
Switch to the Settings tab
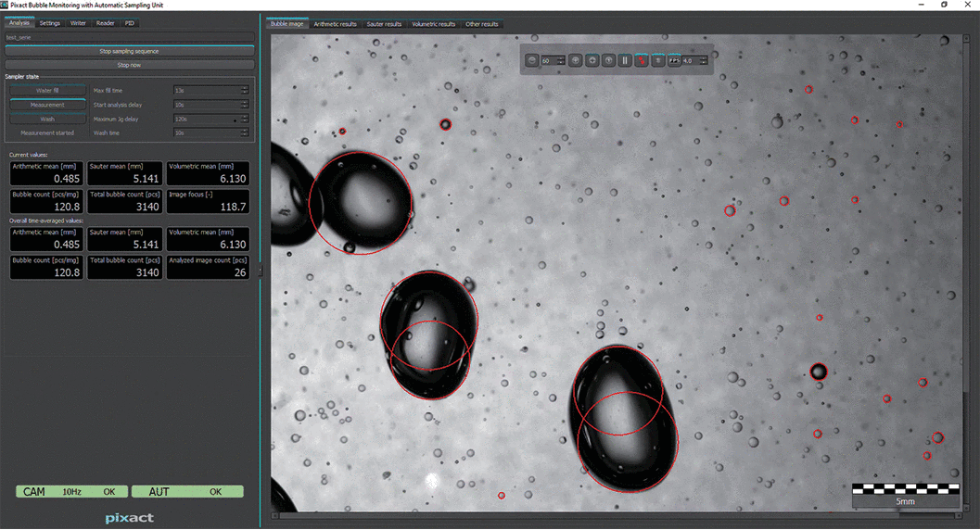50,23
